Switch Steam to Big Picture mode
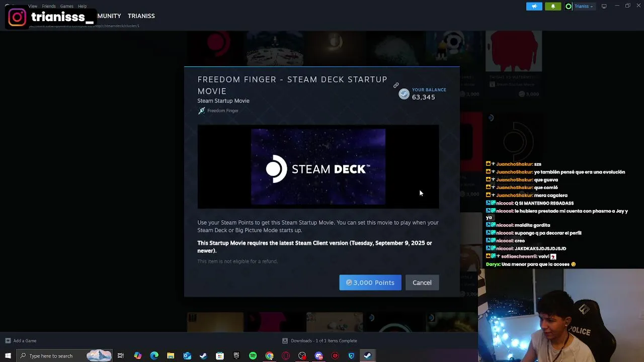This screenshot has width=644, height=362. [604, 6]
